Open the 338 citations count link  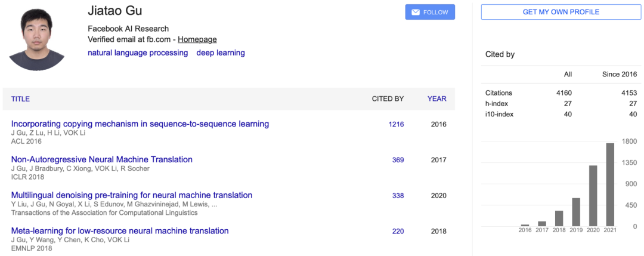[398, 196]
